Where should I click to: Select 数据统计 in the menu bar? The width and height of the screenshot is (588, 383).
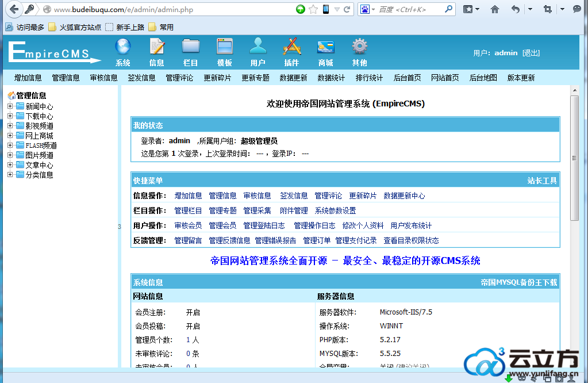pos(331,78)
